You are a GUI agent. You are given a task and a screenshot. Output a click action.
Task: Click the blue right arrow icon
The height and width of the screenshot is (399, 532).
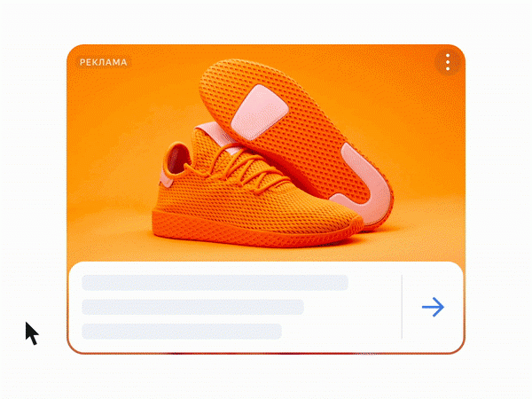pyautogui.click(x=433, y=307)
